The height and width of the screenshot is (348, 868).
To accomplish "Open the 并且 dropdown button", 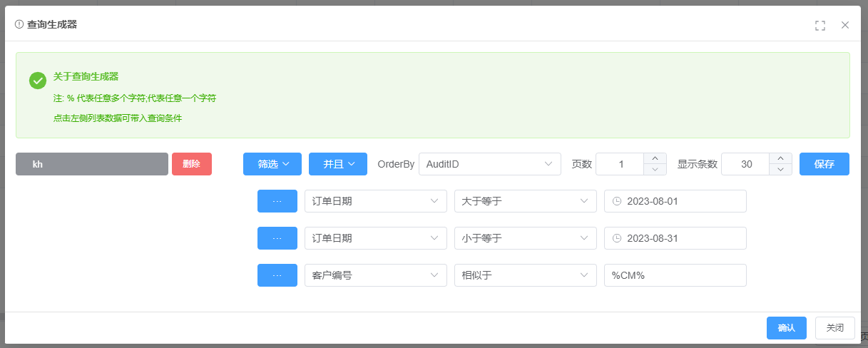I will click(x=338, y=164).
